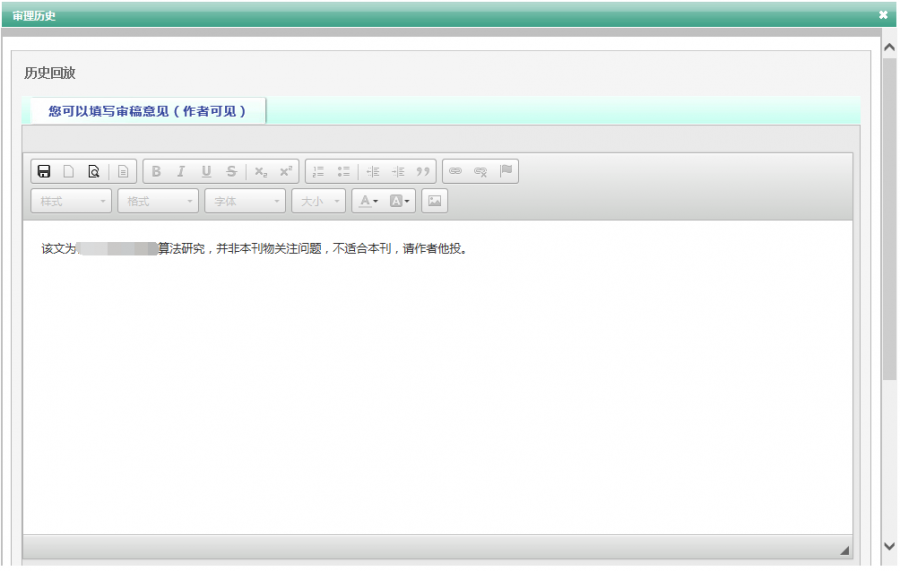Toggle Italic formatting
The width and height of the screenshot is (900, 571).
[x=181, y=171]
